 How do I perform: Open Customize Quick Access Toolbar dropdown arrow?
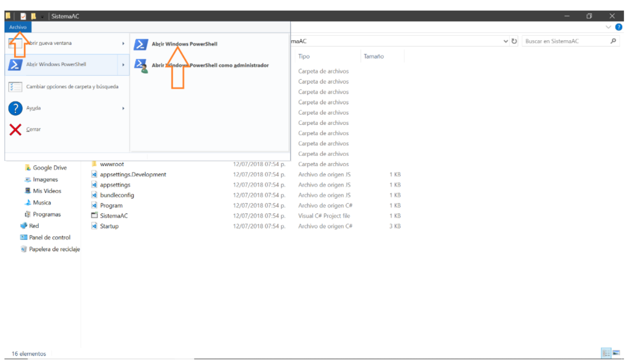pos(43,16)
